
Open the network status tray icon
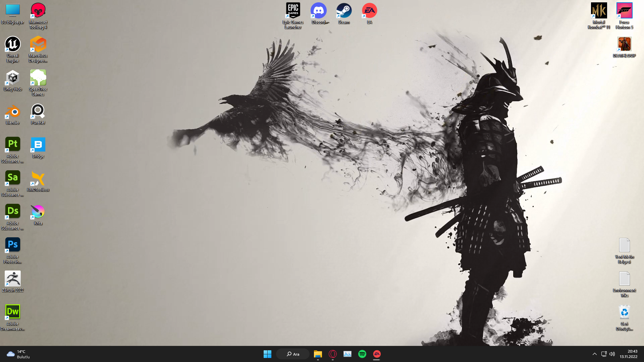coord(604,354)
